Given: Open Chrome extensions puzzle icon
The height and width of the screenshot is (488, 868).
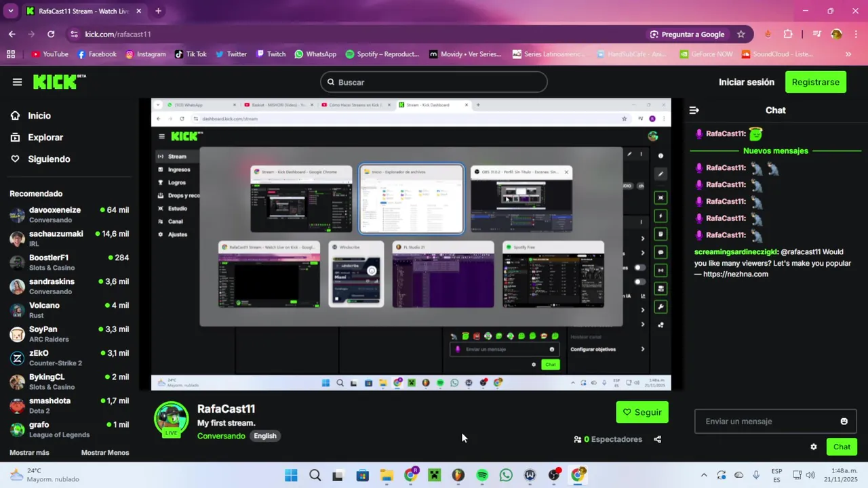Looking at the screenshot, I should (788, 34).
